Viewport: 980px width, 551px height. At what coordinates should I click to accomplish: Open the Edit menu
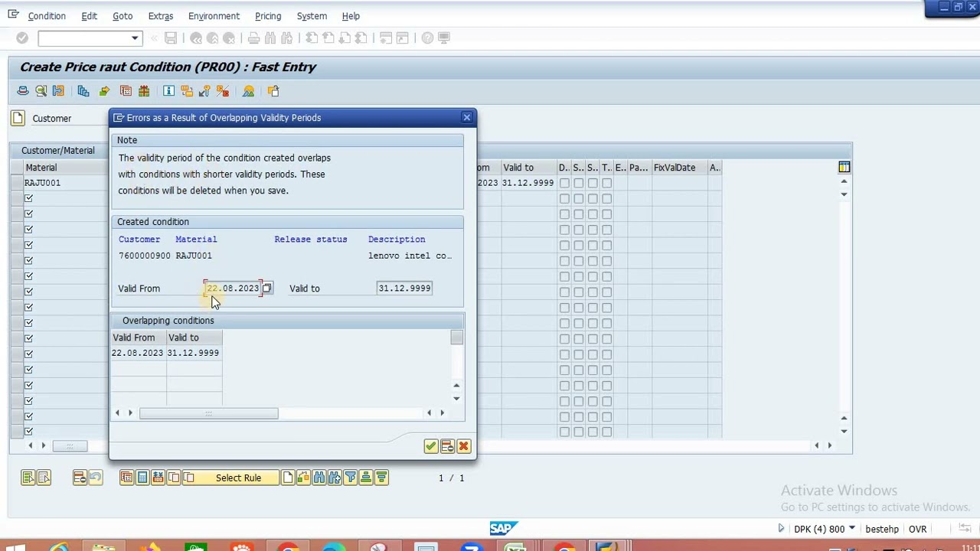click(x=89, y=16)
